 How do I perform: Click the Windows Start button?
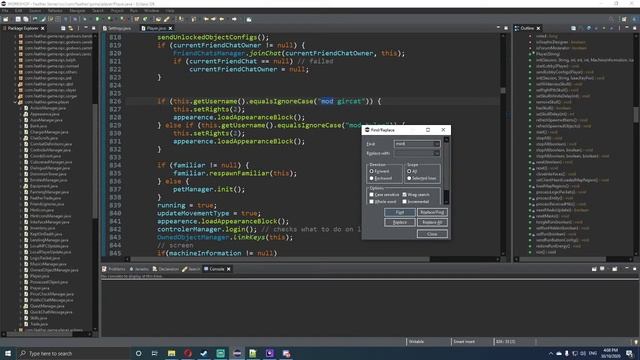(8, 353)
